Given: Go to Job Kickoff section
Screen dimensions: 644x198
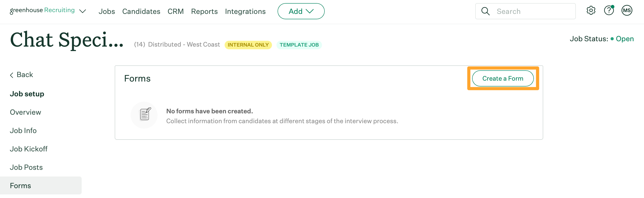Looking at the screenshot, I should 29,149.
